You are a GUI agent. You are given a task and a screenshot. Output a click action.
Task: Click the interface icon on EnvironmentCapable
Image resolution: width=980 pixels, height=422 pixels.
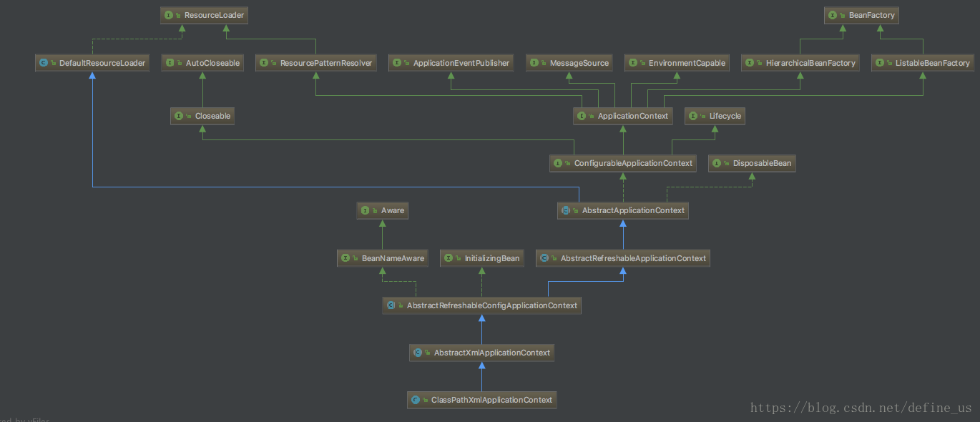tap(633, 63)
